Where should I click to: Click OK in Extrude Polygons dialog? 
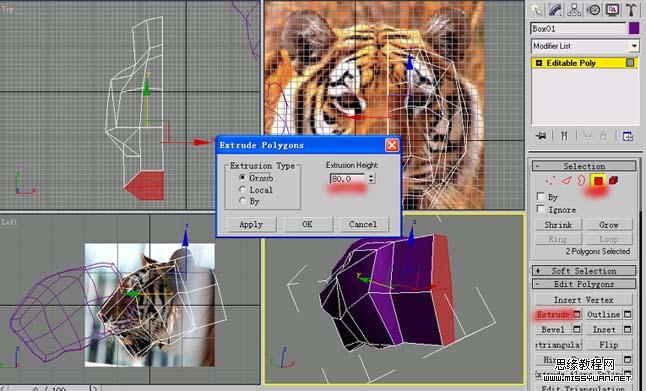(x=308, y=224)
